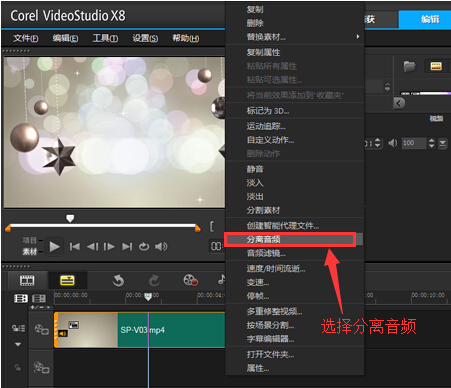Step back one frame in the preview
Viewport: 451px width, 388px height.
[92, 247]
